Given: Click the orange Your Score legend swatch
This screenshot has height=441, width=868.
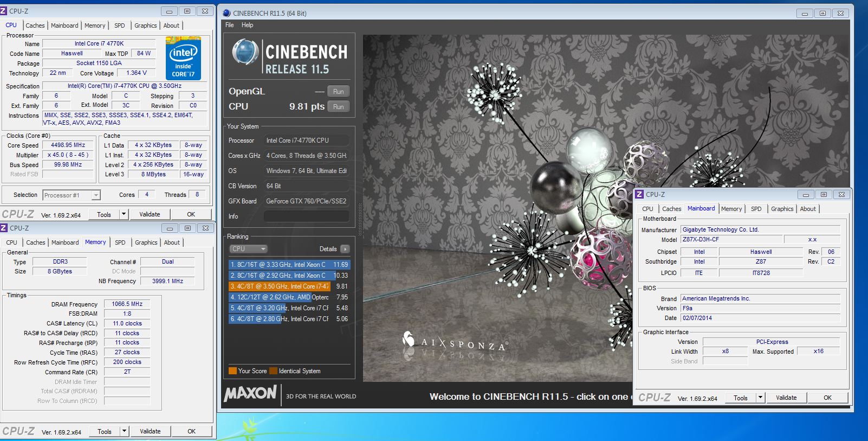Looking at the screenshot, I should click(232, 371).
